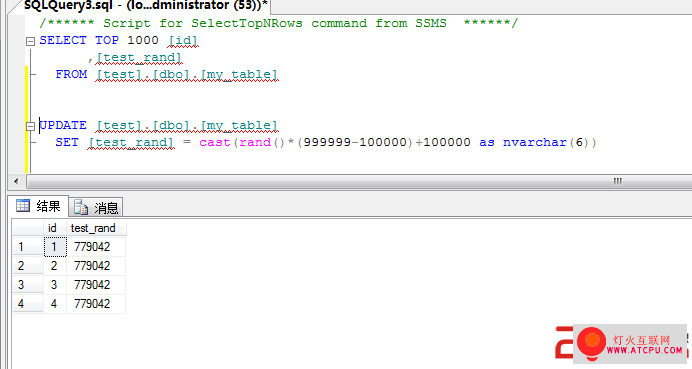Select the top-left corner cell of results grid

coord(28,228)
